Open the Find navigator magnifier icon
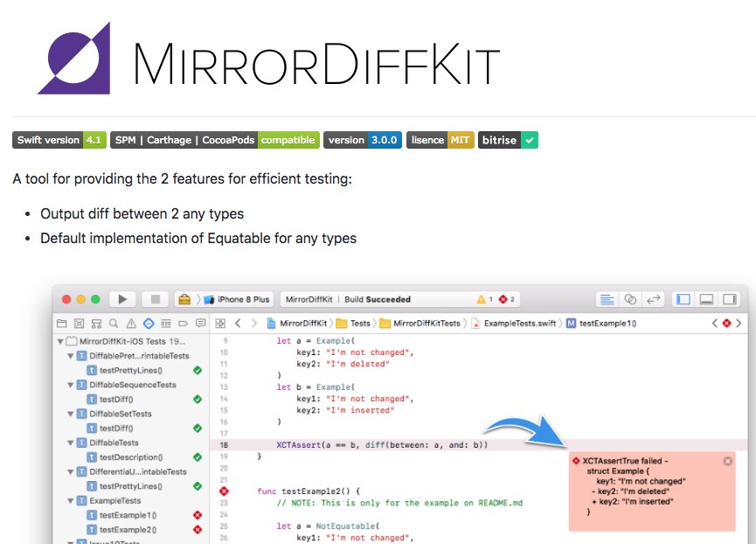The width and height of the screenshot is (756, 544). tap(114, 324)
